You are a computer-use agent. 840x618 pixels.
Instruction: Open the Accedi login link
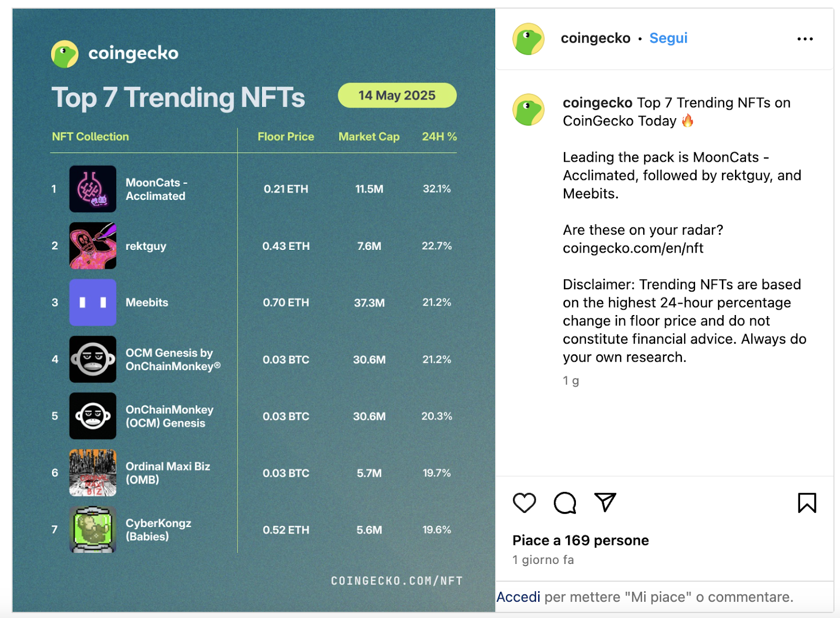pos(518,597)
